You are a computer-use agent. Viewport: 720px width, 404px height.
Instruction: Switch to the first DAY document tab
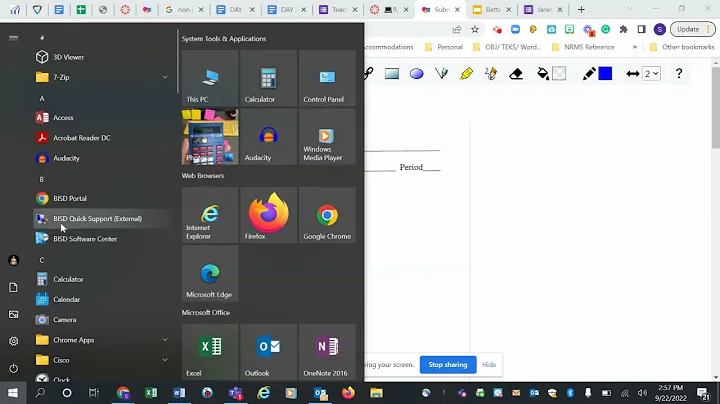tap(235, 10)
